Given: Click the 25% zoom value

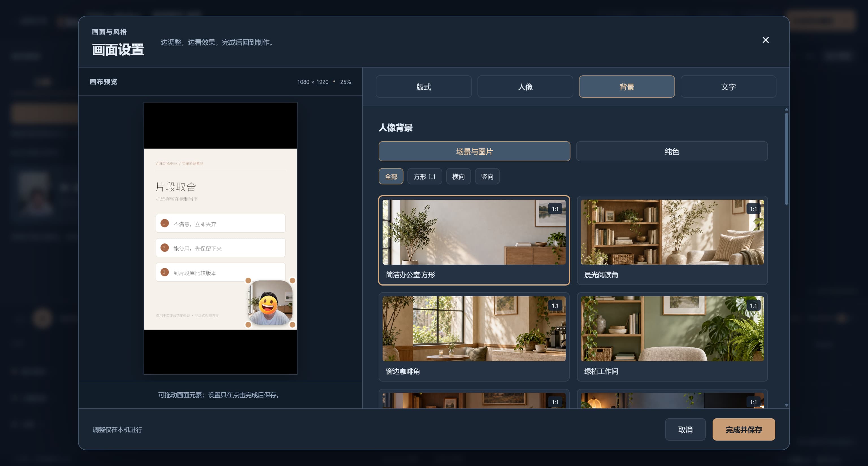Looking at the screenshot, I should pos(345,82).
